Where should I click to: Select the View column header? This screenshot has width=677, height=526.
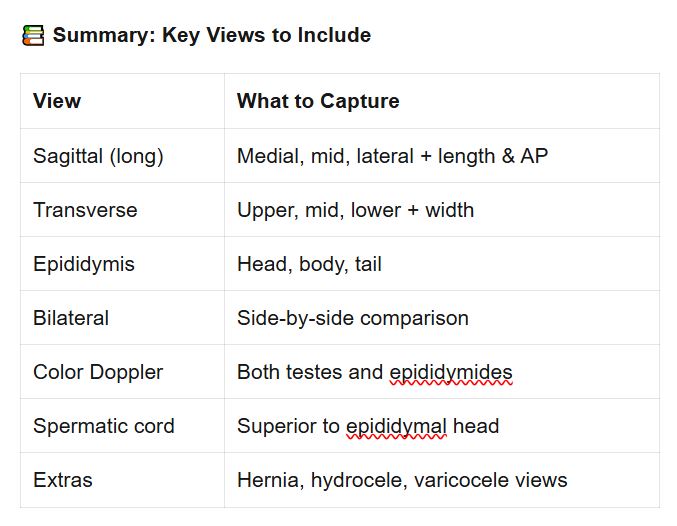click(x=57, y=101)
